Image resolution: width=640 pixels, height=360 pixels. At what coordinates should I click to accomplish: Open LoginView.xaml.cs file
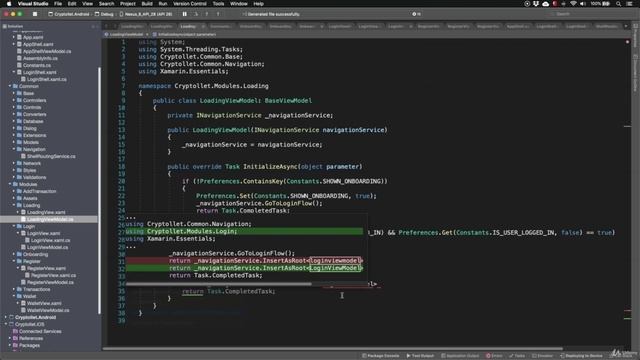tap(50, 240)
